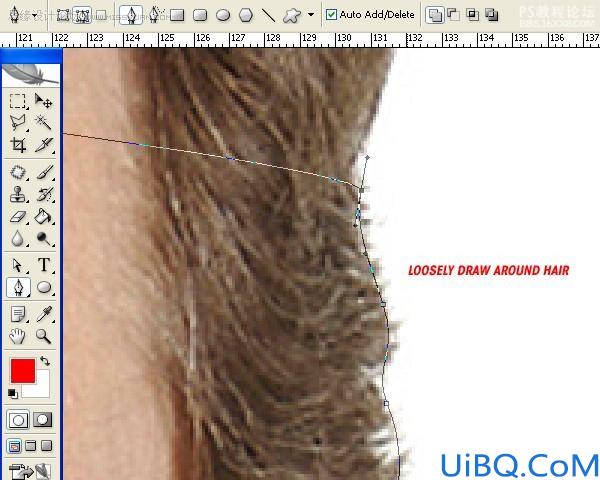
Task: Select the Slice tool
Action: (x=43, y=145)
